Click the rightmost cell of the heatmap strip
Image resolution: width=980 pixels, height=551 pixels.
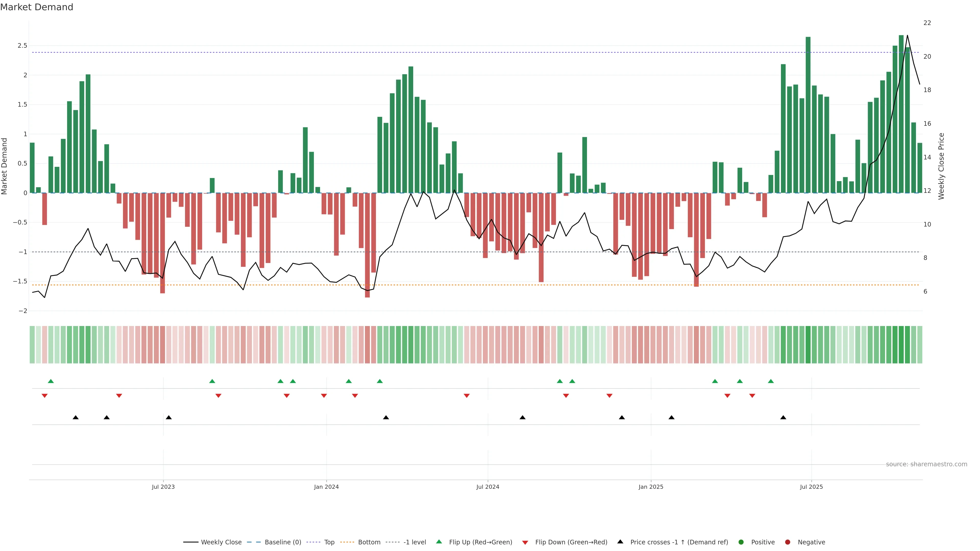click(920, 345)
